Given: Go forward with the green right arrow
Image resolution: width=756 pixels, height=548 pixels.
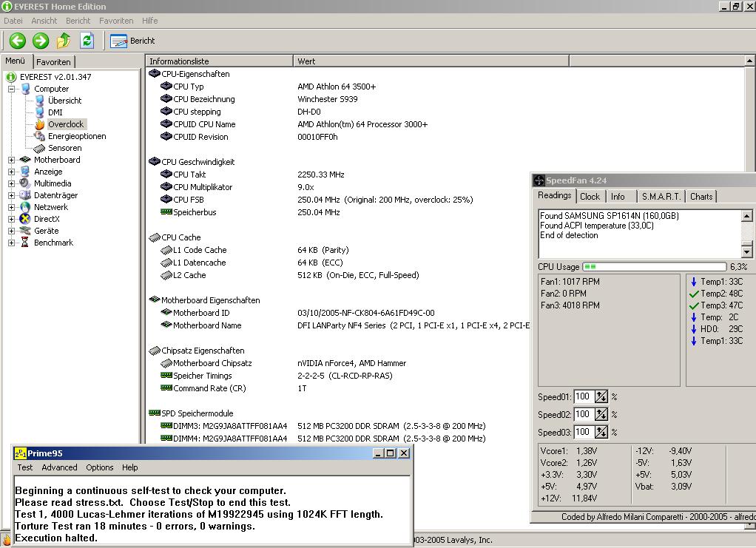Looking at the screenshot, I should (x=41, y=41).
